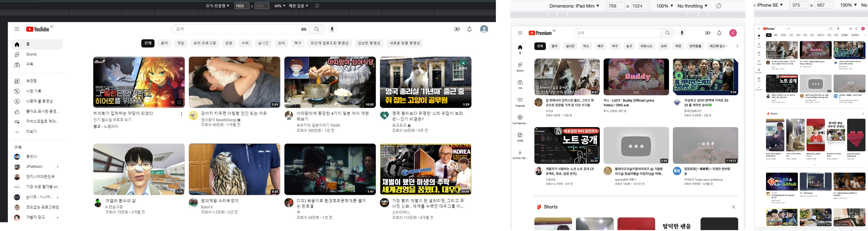This screenshot has width=868, height=231.
Task: Open the pink C avatar in iPad Mini view
Action: pos(733,33)
